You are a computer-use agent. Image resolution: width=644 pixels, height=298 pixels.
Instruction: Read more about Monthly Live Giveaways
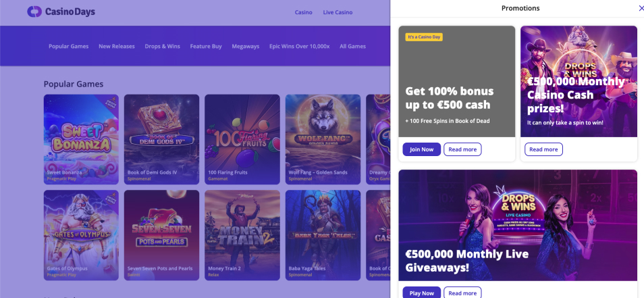pyautogui.click(x=462, y=293)
